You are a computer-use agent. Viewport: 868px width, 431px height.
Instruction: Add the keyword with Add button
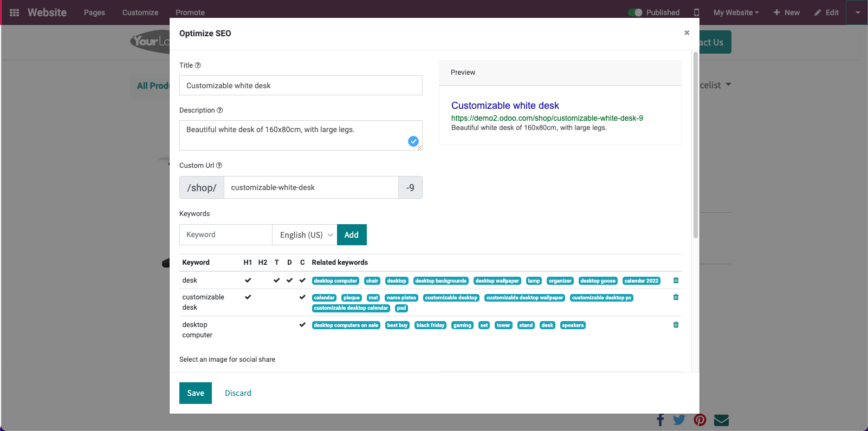(352, 235)
